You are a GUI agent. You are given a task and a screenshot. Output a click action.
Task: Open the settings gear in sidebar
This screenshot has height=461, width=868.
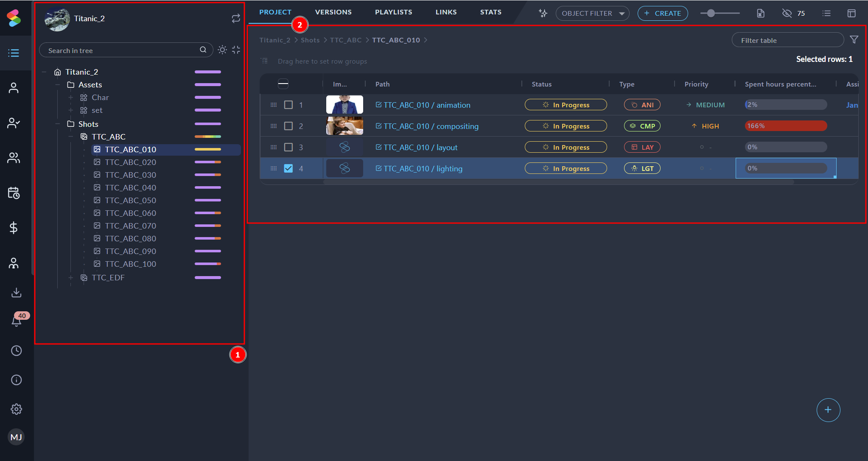coord(16,409)
